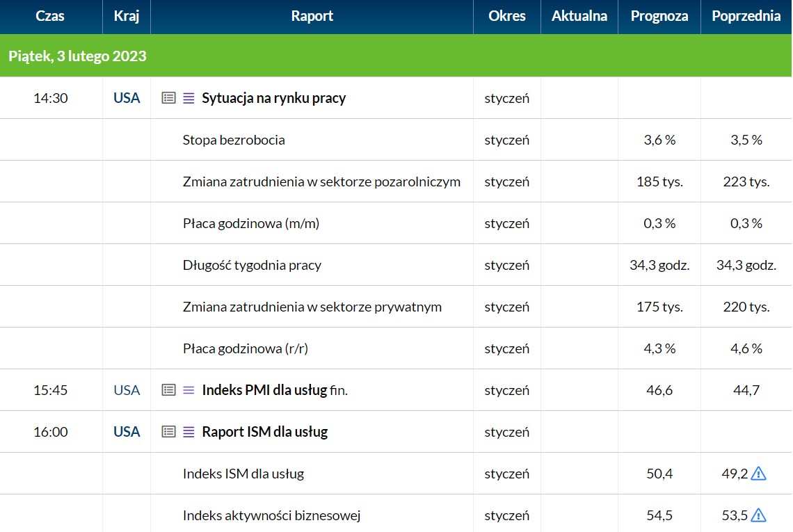The image size is (793, 532).
Task: Click styczeń in Indeks PMI dla usług row
Action: [506, 390]
